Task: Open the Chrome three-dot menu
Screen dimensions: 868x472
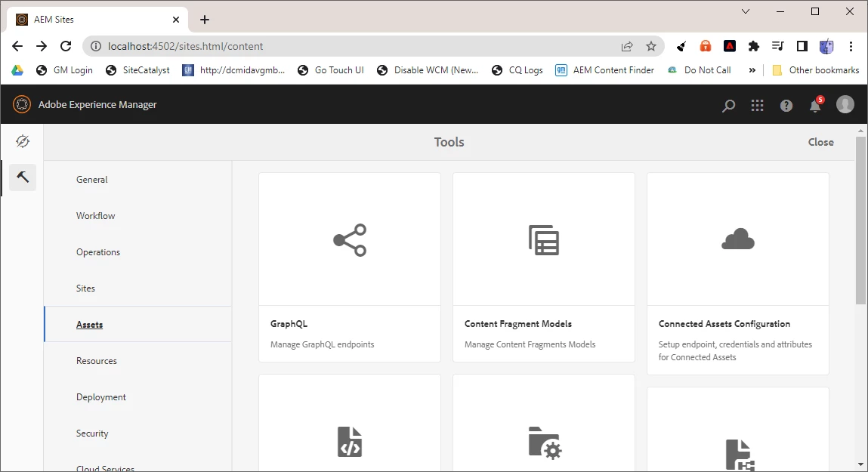Action: 851,47
